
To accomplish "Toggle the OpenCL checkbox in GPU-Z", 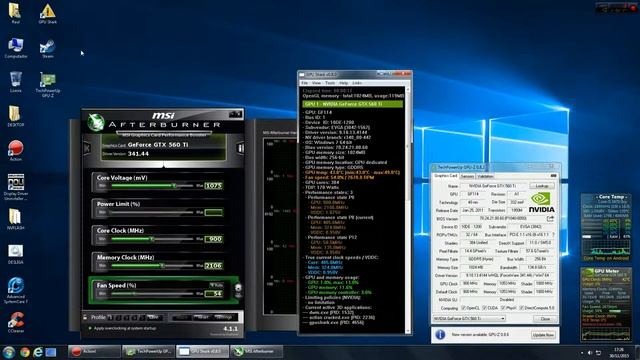I will click(463, 308).
